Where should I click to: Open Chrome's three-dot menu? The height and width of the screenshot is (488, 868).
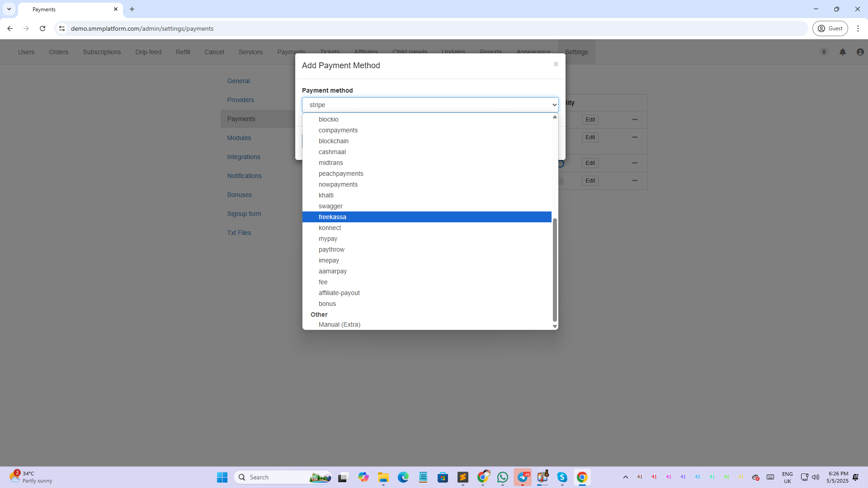tap(858, 28)
